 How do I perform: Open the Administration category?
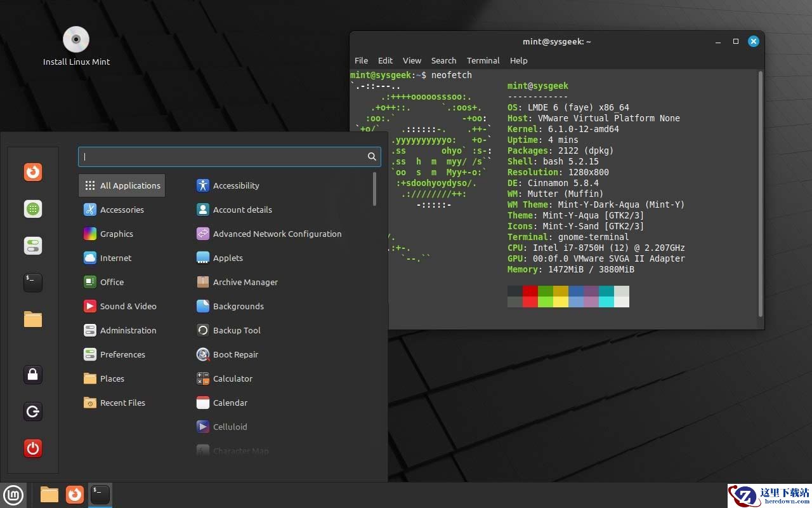pyautogui.click(x=122, y=330)
